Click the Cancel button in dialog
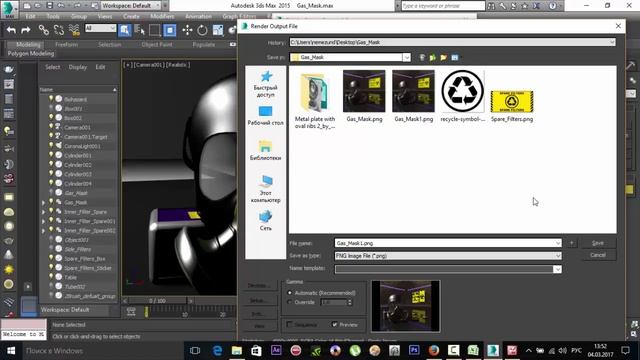The width and height of the screenshot is (640, 360). [x=598, y=255]
